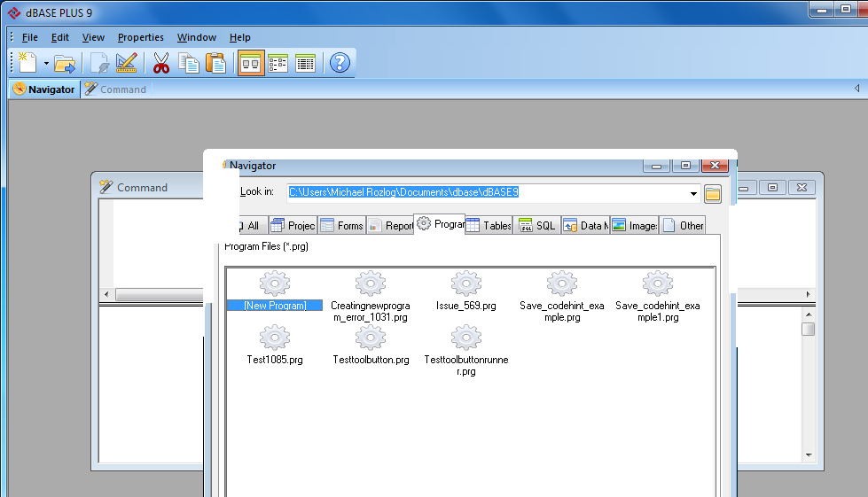Image resolution: width=868 pixels, height=497 pixels.
Task: Switch to the Projects tab
Action: click(x=293, y=226)
